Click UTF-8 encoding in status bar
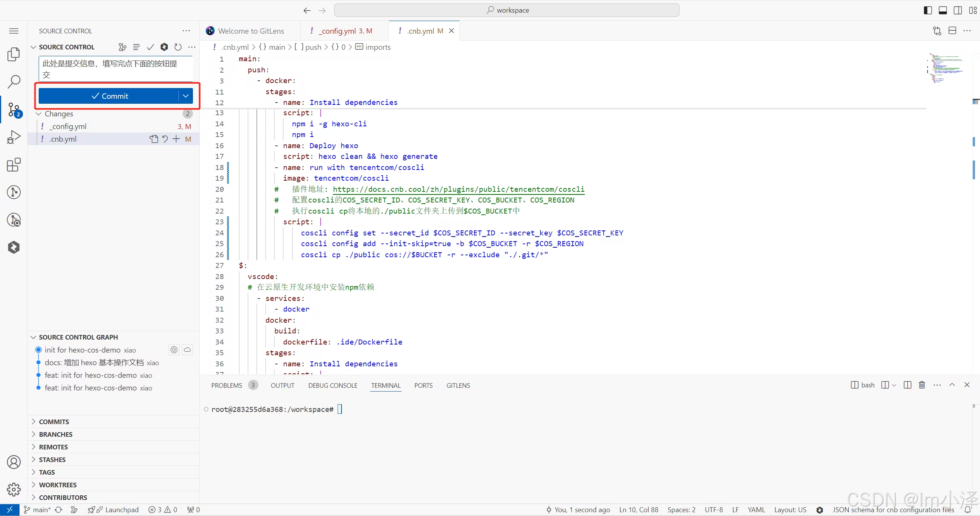 click(714, 510)
